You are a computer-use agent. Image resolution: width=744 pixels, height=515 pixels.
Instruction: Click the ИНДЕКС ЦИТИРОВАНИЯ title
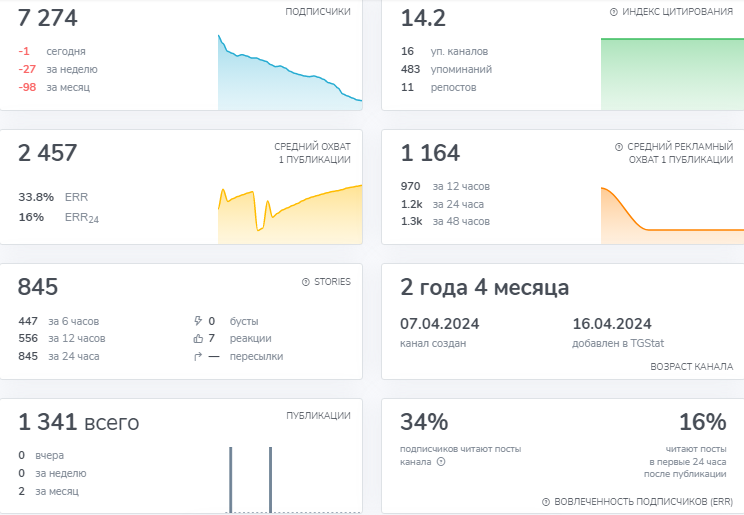(677, 12)
